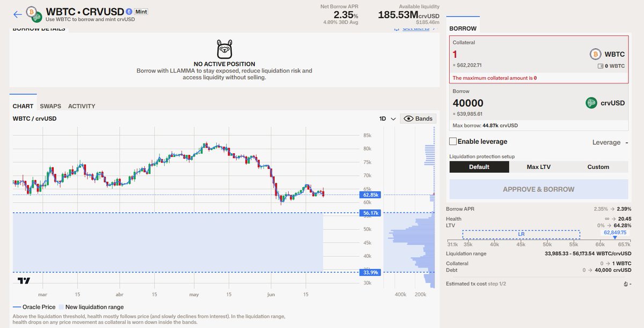The width and height of the screenshot is (644, 328).
Task: Click the gas icon beside estimated tx cost
Action: point(626,284)
